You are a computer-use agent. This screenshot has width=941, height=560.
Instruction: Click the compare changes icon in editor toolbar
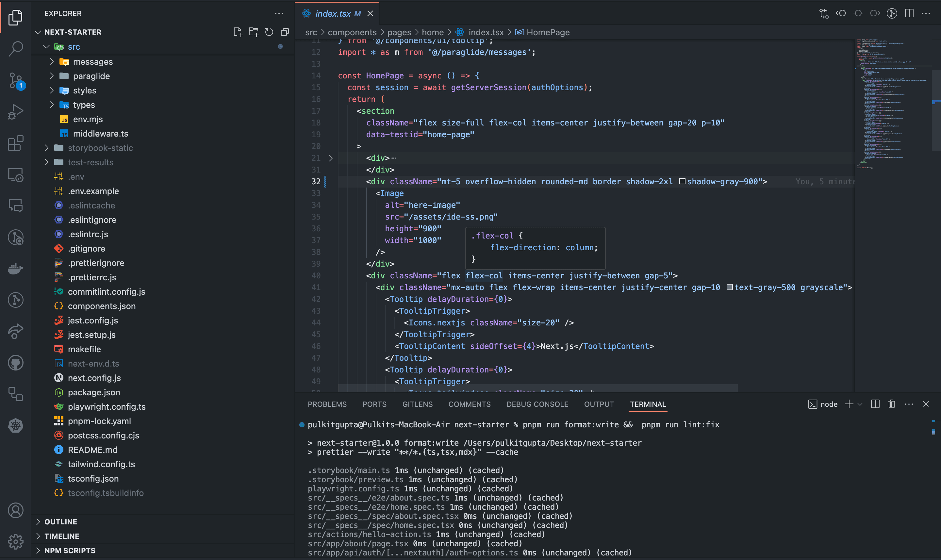(x=824, y=14)
